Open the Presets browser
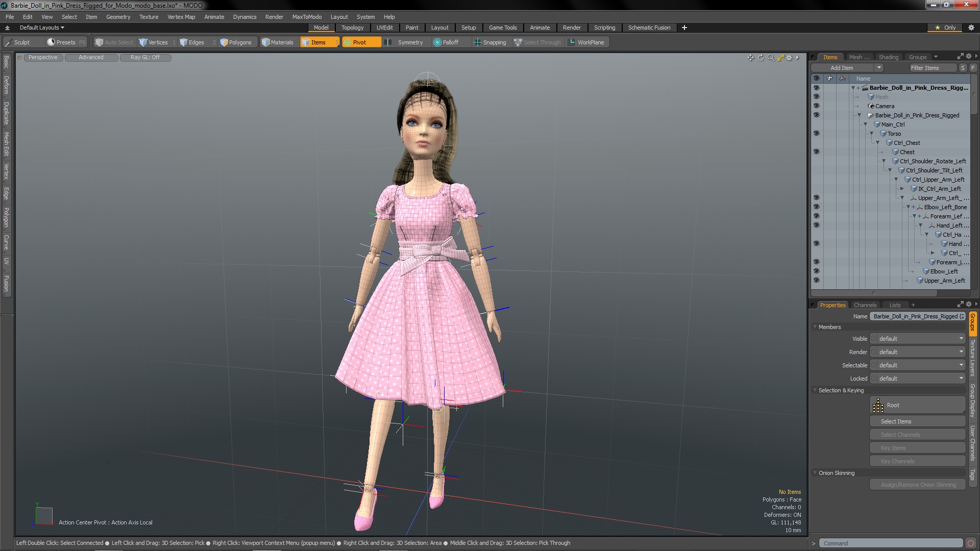The height and width of the screenshot is (551, 980). 65,42
